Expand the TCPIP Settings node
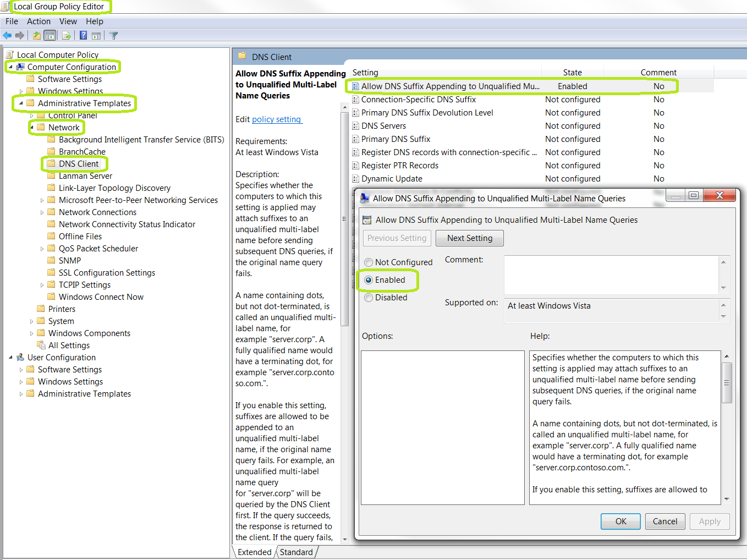 point(42,285)
